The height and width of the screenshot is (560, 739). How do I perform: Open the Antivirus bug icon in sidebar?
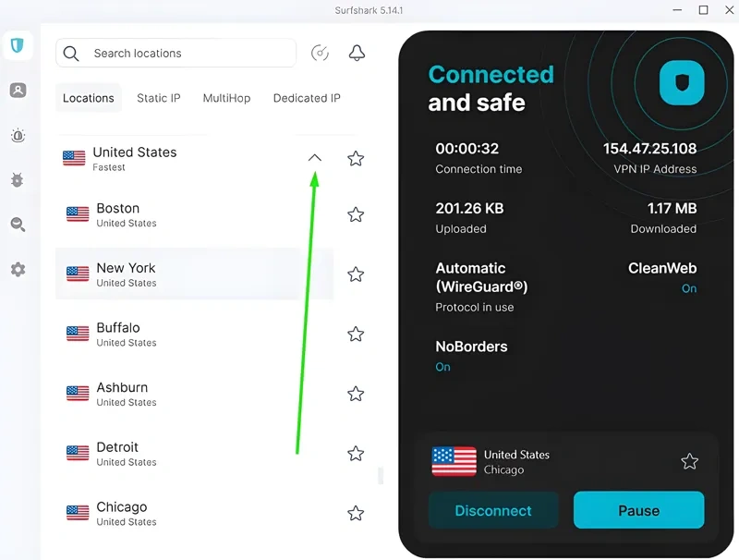pos(18,180)
